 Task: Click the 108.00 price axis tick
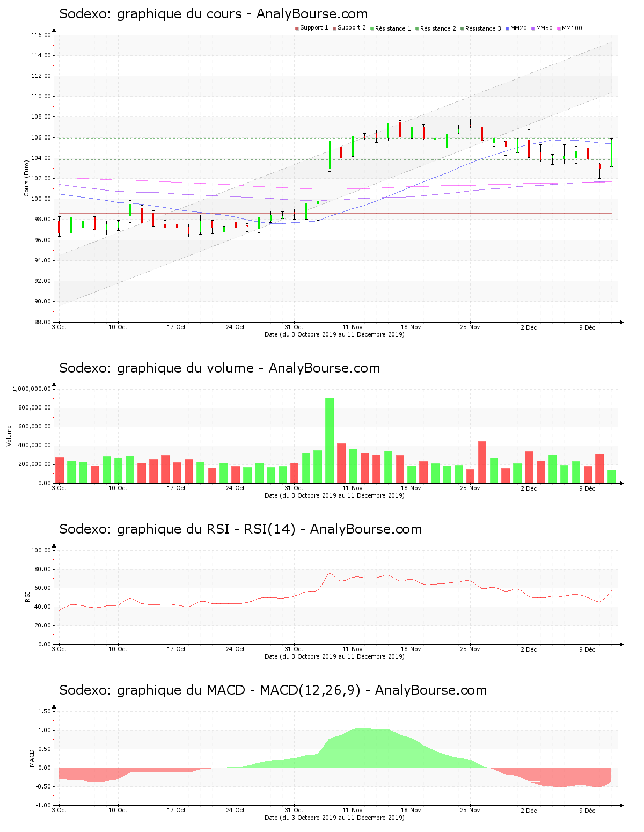pyautogui.click(x=41, y=117)
